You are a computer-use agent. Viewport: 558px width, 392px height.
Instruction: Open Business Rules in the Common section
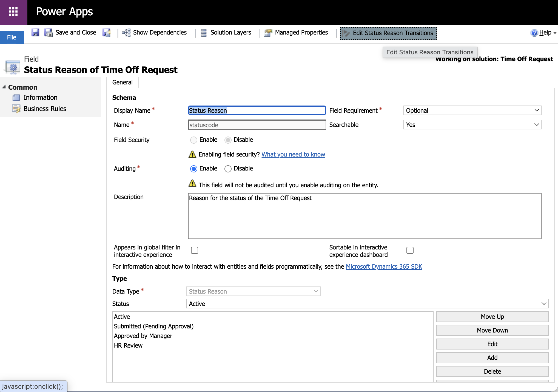(x=45, y=109)
